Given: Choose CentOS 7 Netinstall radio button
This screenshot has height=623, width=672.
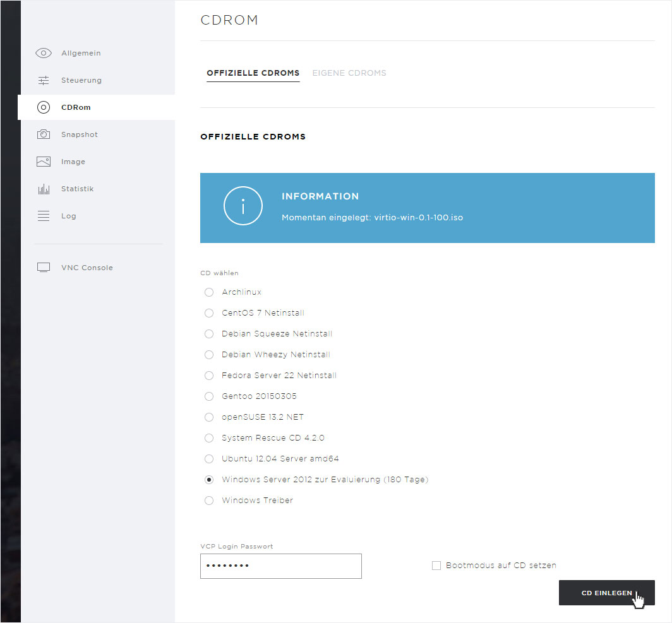Looking at the screenshot, I should (209, 313).
